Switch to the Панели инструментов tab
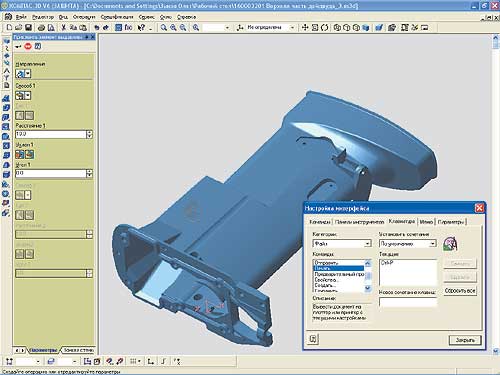 [359, 222]
